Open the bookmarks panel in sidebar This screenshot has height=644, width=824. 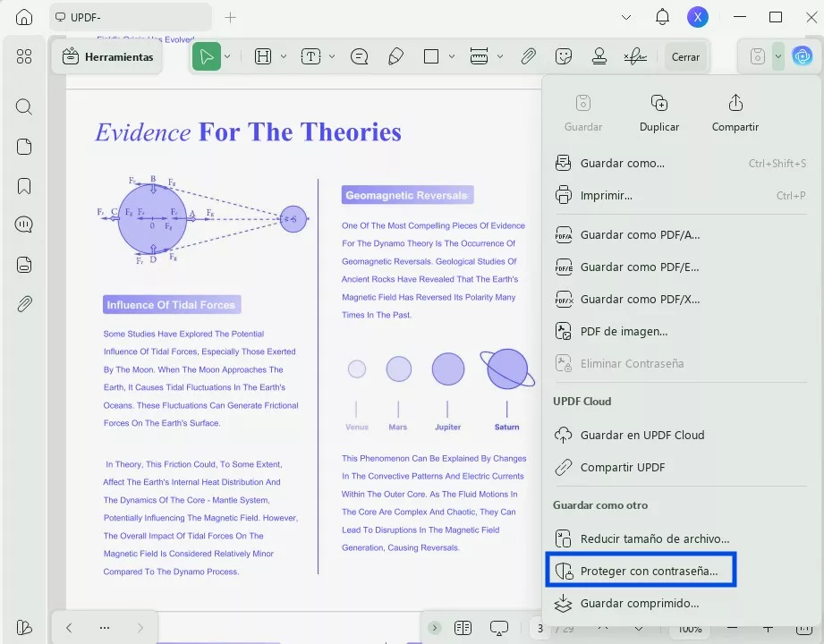[23, 186]
